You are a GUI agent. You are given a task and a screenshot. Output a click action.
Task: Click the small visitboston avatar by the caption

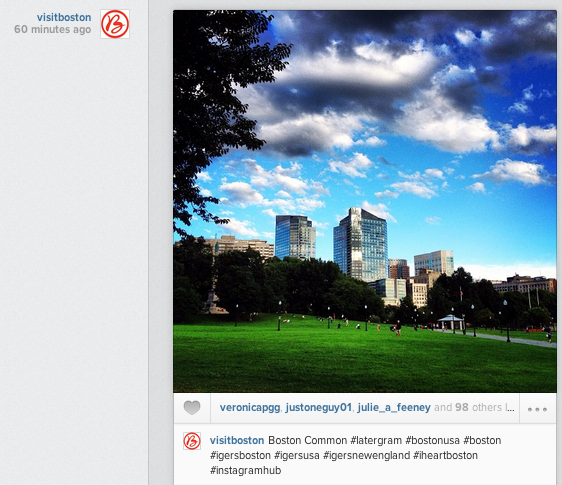click(192, 441)
